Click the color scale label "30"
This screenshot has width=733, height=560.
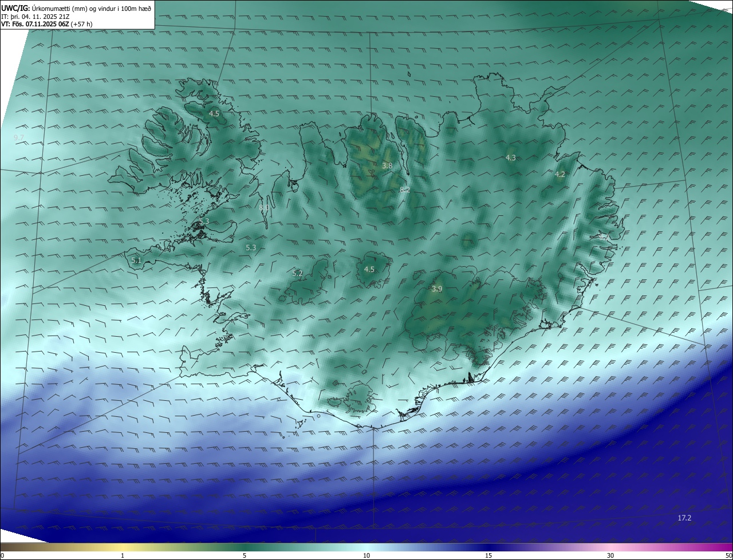pos(610,555)
